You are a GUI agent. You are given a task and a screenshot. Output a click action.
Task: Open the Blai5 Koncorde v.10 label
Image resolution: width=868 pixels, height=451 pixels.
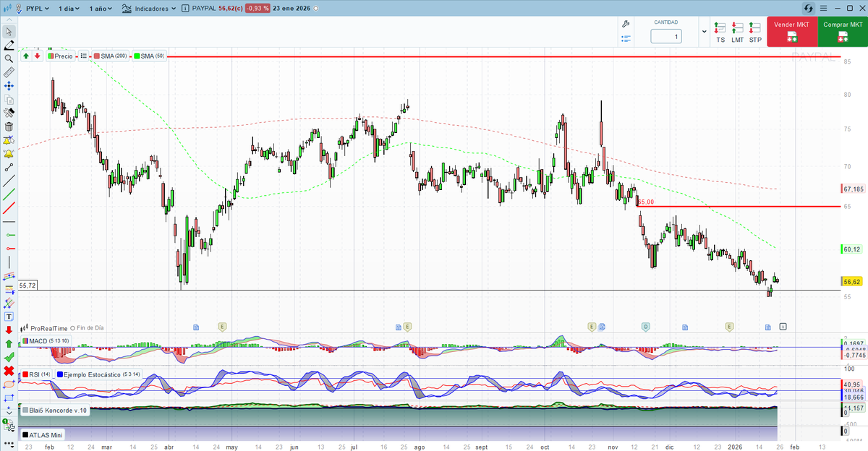point(55,411)
